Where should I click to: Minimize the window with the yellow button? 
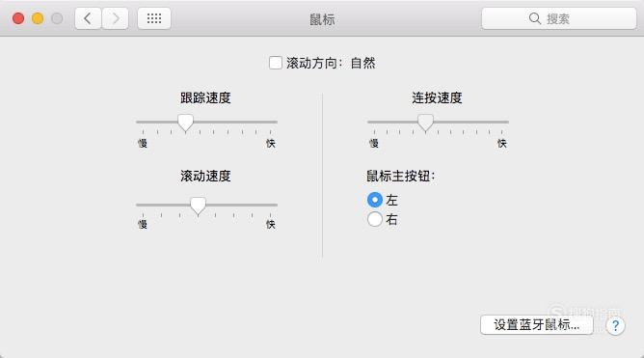pos(38,18)
